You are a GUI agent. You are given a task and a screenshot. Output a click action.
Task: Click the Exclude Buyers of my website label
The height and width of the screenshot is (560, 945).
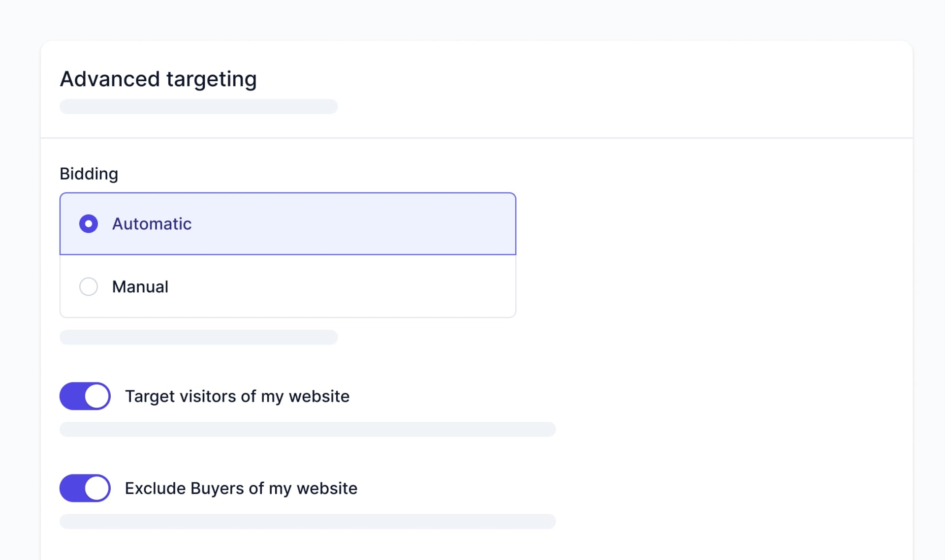click(x=241, y=488)
